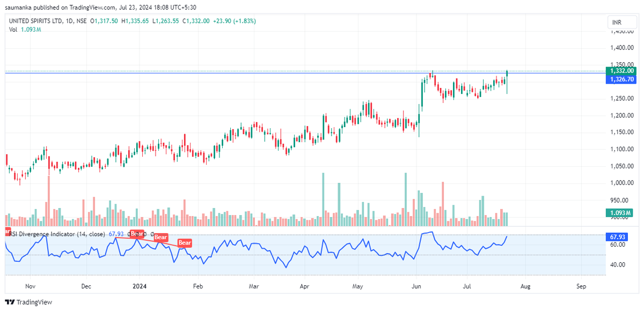Click the rightmost red Bear divergence label
The image size is (644, 311).
(185, 243)
